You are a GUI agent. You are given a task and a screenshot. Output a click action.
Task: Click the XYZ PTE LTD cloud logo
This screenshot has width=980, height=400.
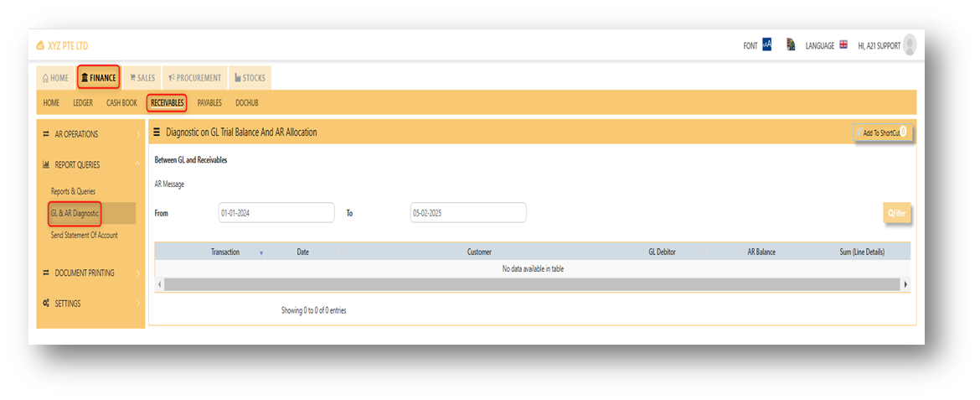point(41,45)
